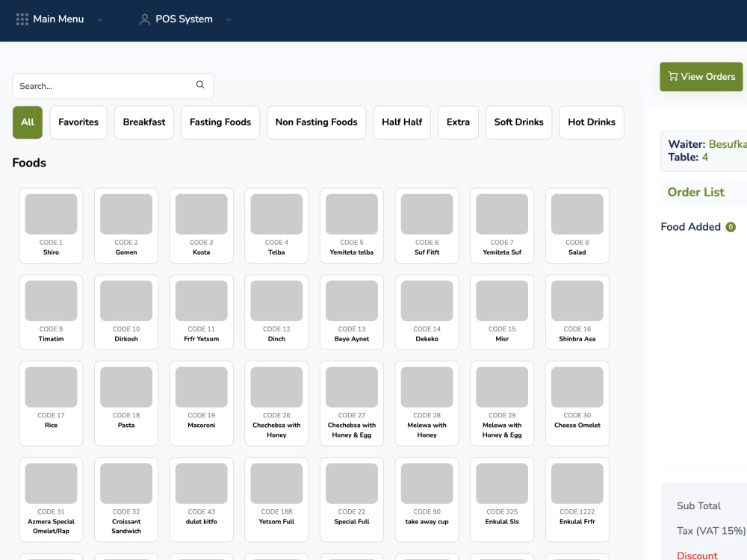Add Timatim (CODE 9) item
This screenshot has height=560, width=747.
click(51, 312)
